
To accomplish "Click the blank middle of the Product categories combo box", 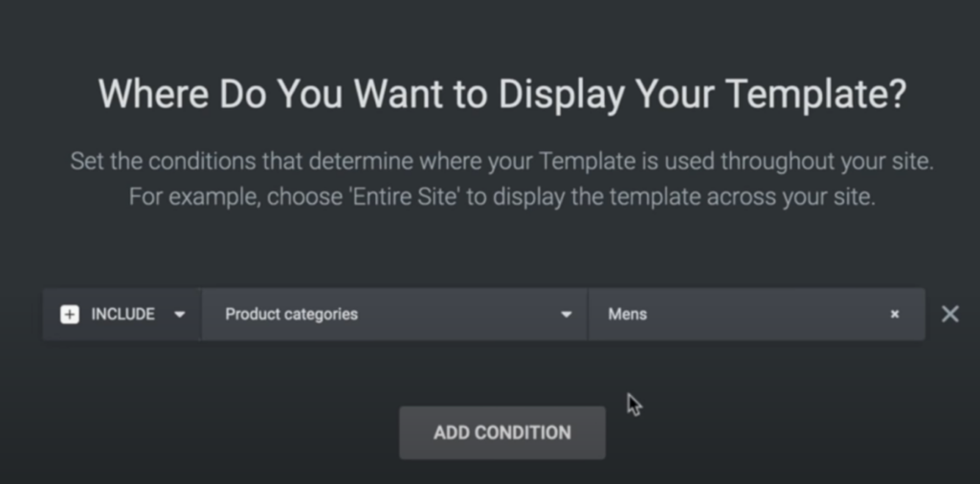I will point(459,314).
